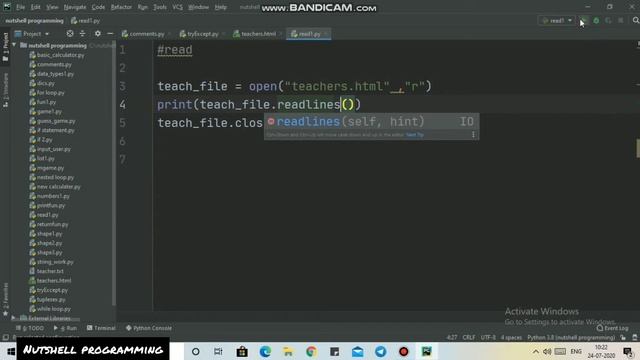This screenshot has height=360, width=640.
Task: Toggle the Favorites side tab
Action: tap(5, 299)
